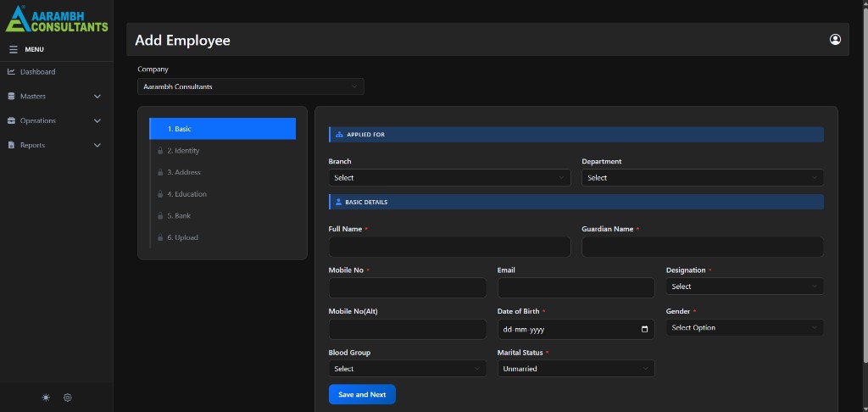The image size is (868, 412).
Task: Click the APPLIED FOR section header
Action: pos(576,135)
